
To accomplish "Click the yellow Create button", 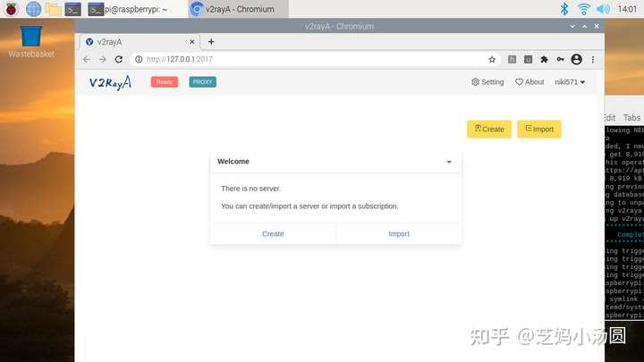I will [489, 130].
